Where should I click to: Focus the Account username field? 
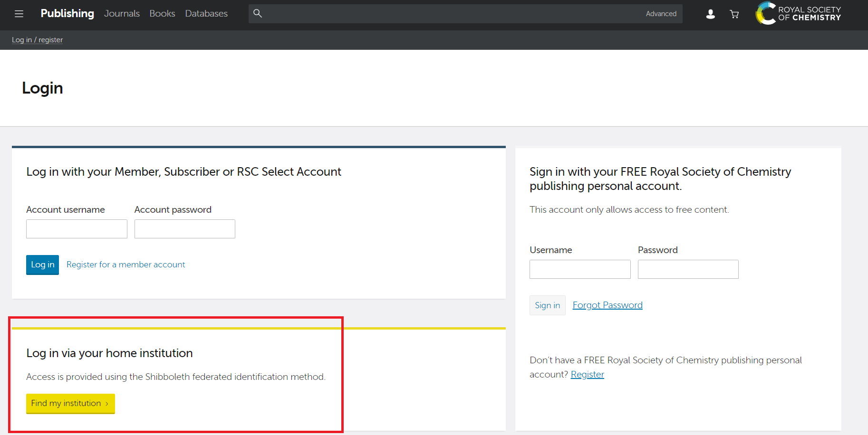[x=77, y=229]
